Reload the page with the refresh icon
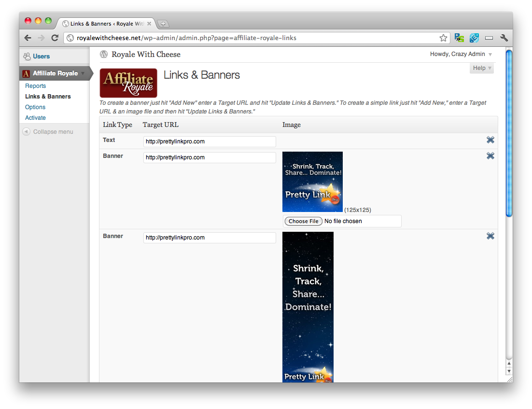This screenshot has width=532, height=409. [55, 37]
